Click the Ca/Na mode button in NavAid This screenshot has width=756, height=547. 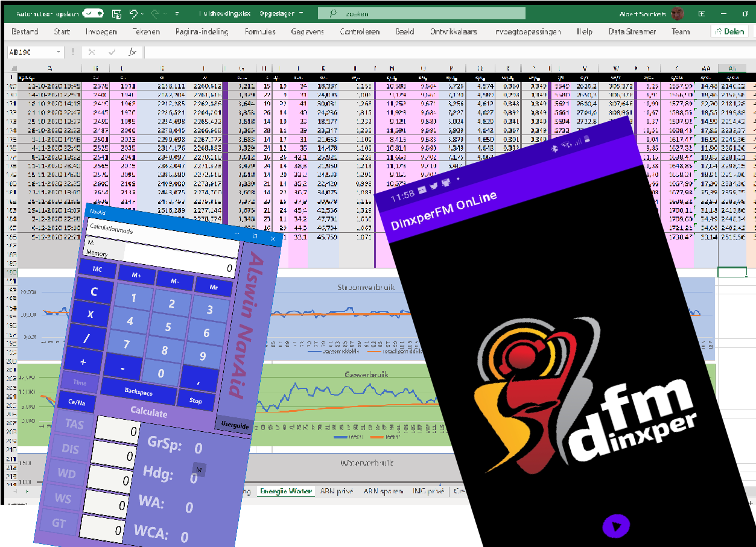click(x=77, y=402)
